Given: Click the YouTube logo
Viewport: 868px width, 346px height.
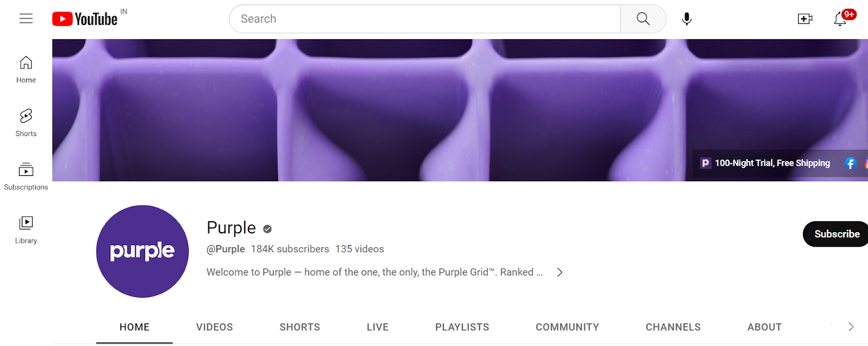Looking at the screenshot, I should click(x=85, y=19).
